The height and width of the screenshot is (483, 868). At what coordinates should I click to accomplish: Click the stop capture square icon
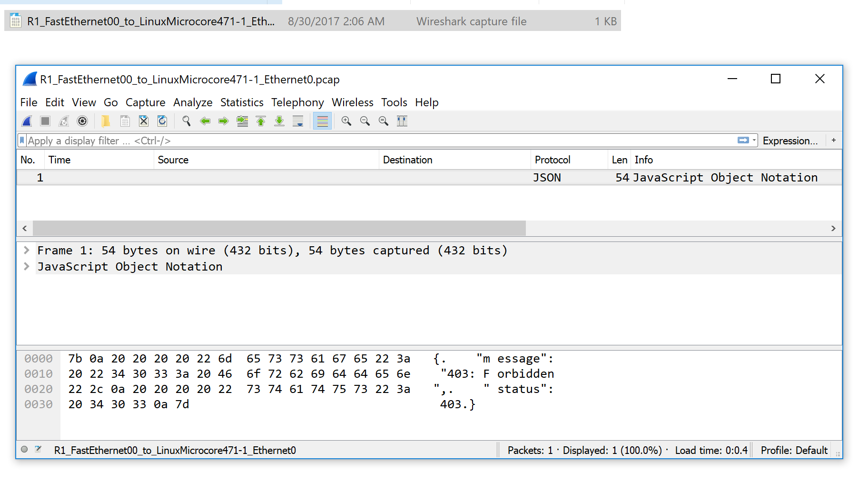tap(45, 121)
